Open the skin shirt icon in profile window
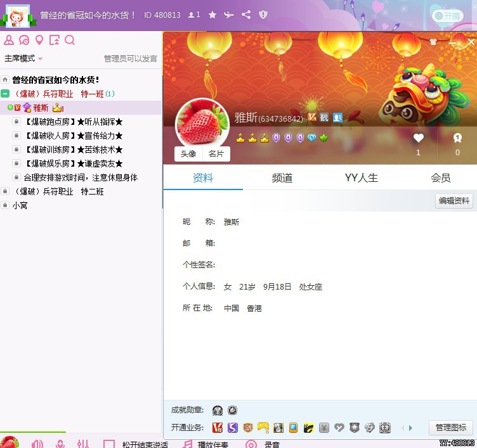Image resolution: width=477 pixels, height=448 pixels. (x=433, y=42)
